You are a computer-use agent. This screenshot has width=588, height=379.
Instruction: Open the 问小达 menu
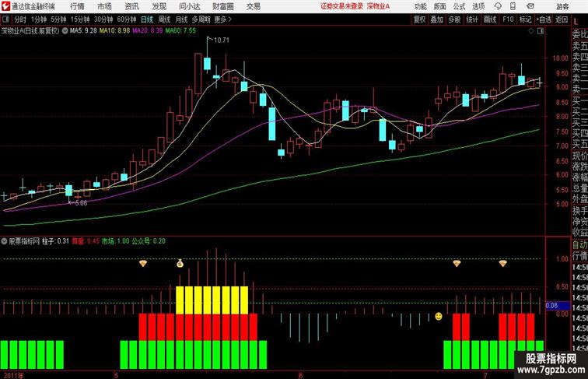189,6
